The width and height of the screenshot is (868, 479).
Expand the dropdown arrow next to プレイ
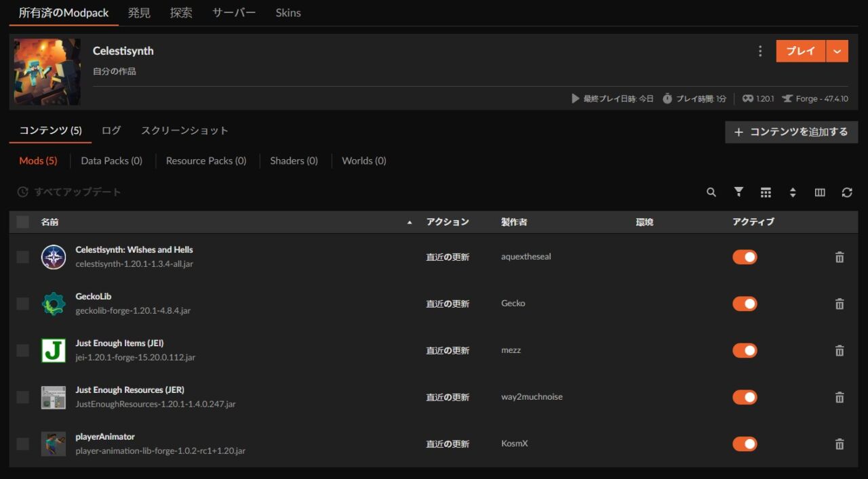tap(837, 51)
